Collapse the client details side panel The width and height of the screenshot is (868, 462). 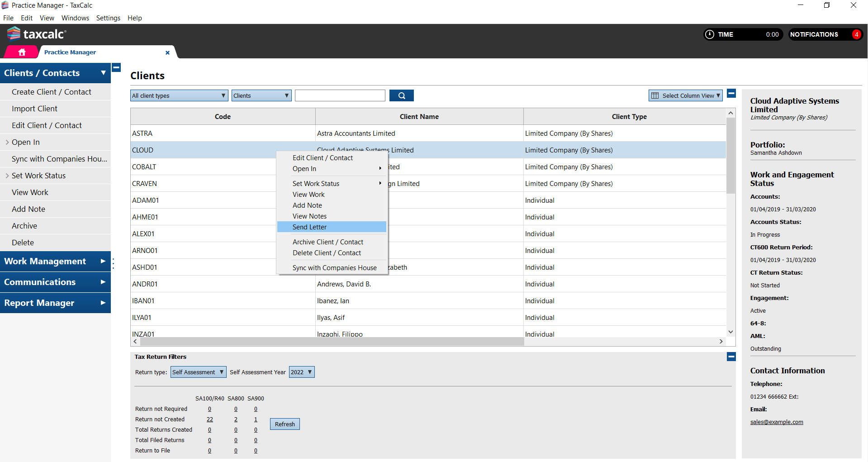[x=731, y=94]
